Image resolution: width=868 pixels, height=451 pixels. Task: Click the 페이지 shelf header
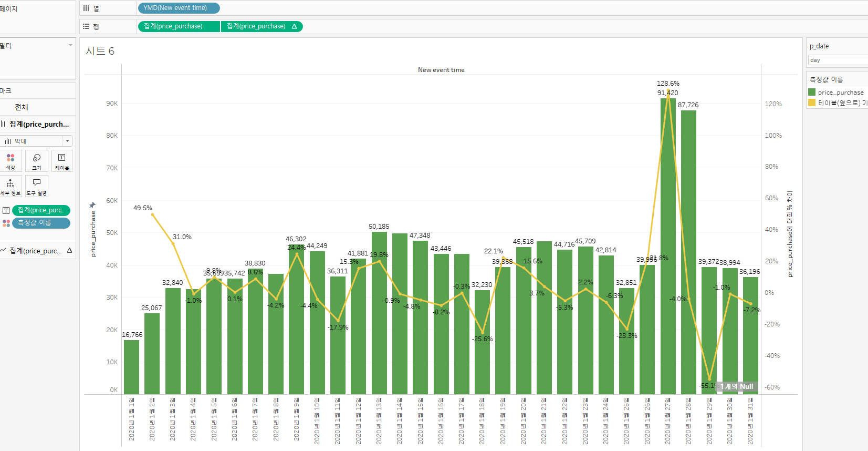coord(8,9)
